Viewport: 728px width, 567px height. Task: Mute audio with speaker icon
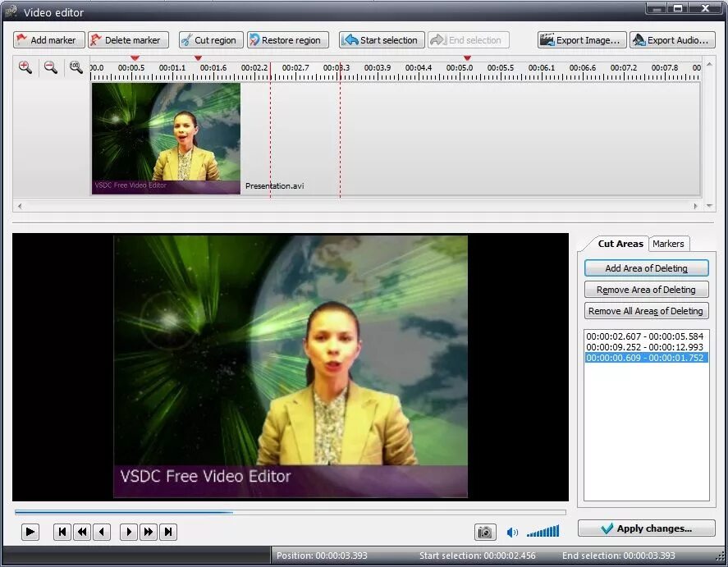512,533
